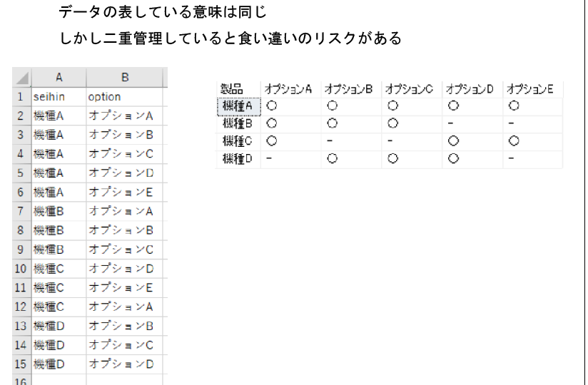Select row 1 header
The height and width of the screenshot is (385, 588).
tap(21, 97)
